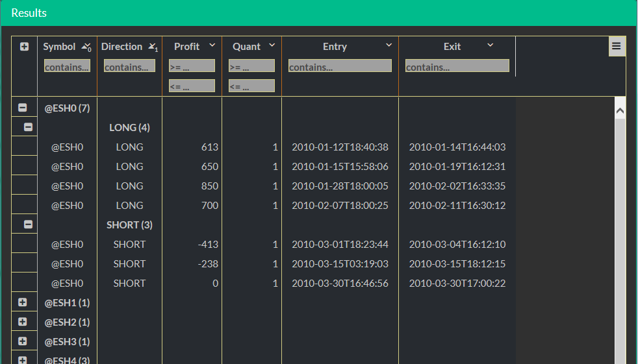This screenshot has width=638, height=364.
Task: Select the @ESH0 (7) group label
Action: pyautogui.click(x=67, y=108)
